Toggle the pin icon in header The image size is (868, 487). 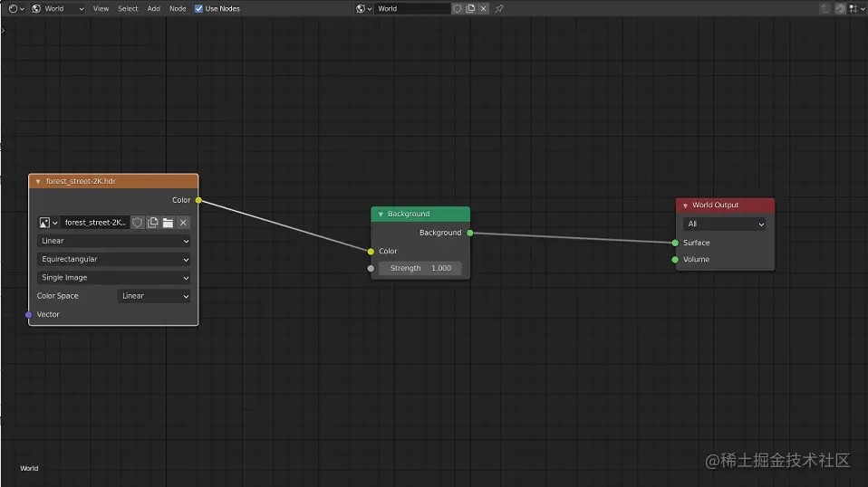499,8
